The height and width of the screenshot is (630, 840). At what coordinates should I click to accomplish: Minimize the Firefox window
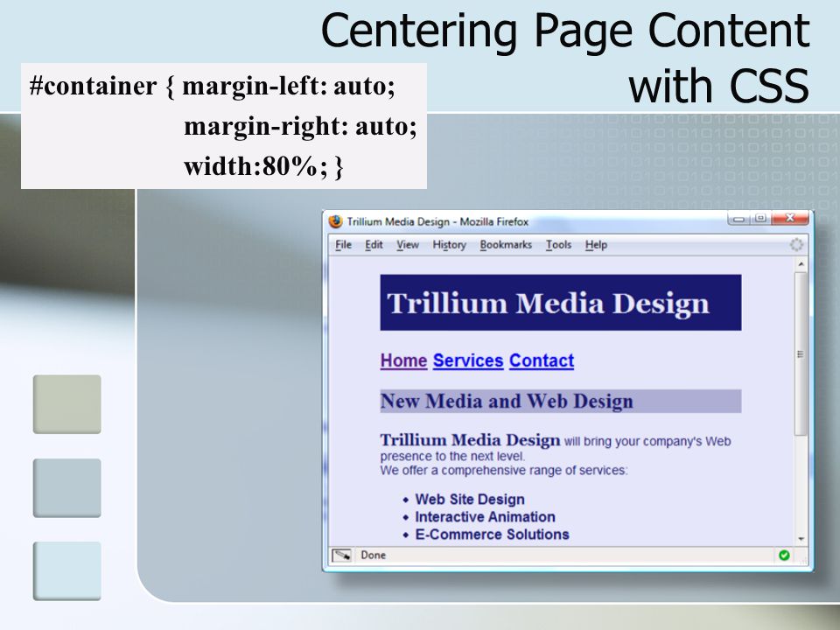click(x=738, y=219)
